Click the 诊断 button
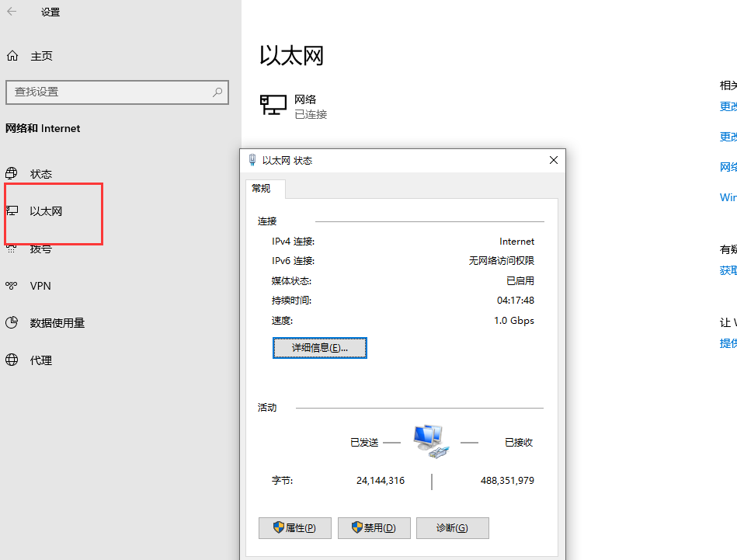 (452, 528)
